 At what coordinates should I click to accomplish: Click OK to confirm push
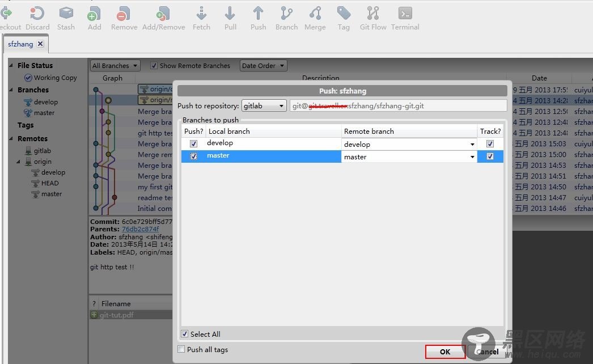coord(445,352)
